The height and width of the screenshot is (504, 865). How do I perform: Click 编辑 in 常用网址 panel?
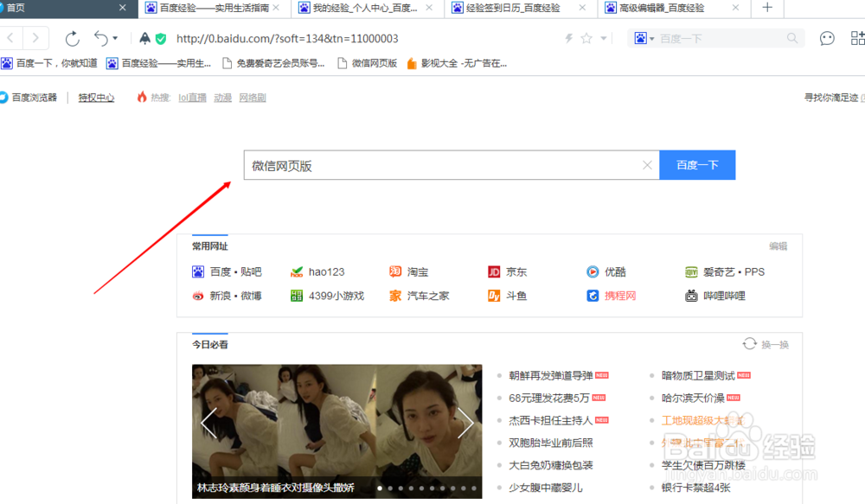tap(778, 246)
